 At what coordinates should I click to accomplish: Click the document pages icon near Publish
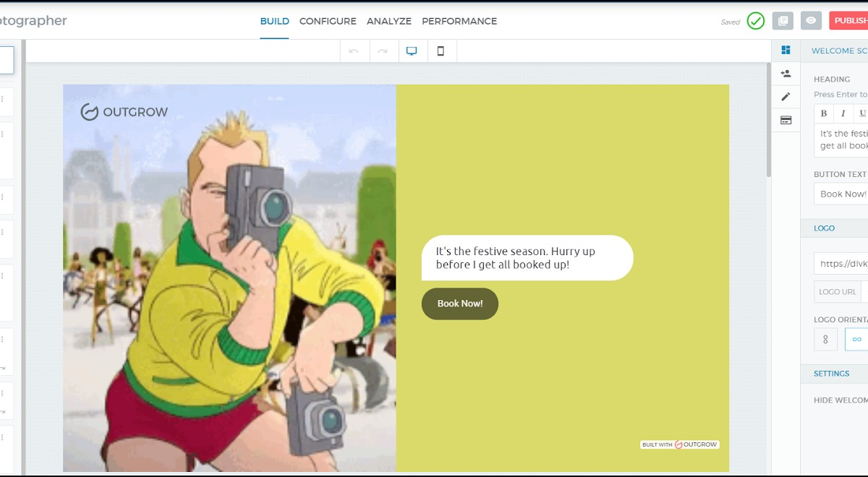pyautogui.click(x=782, y=21)
